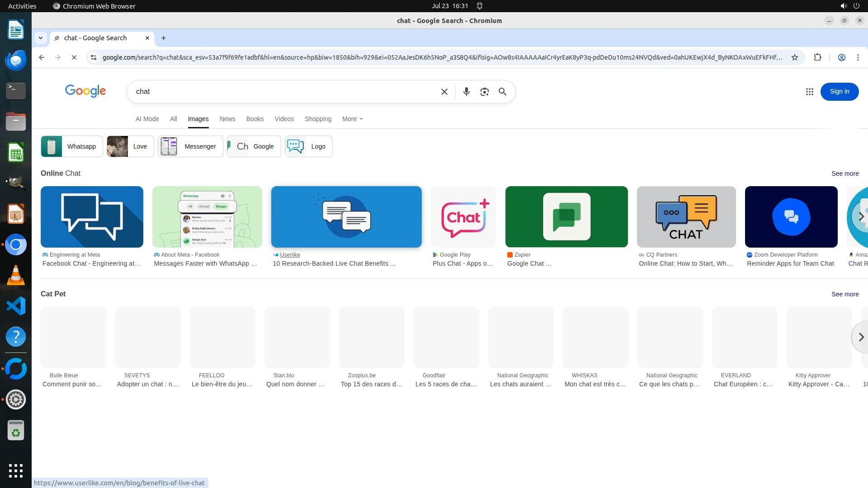
Task: Open Search by image (Lens) icon
Action: coord(484,92)
